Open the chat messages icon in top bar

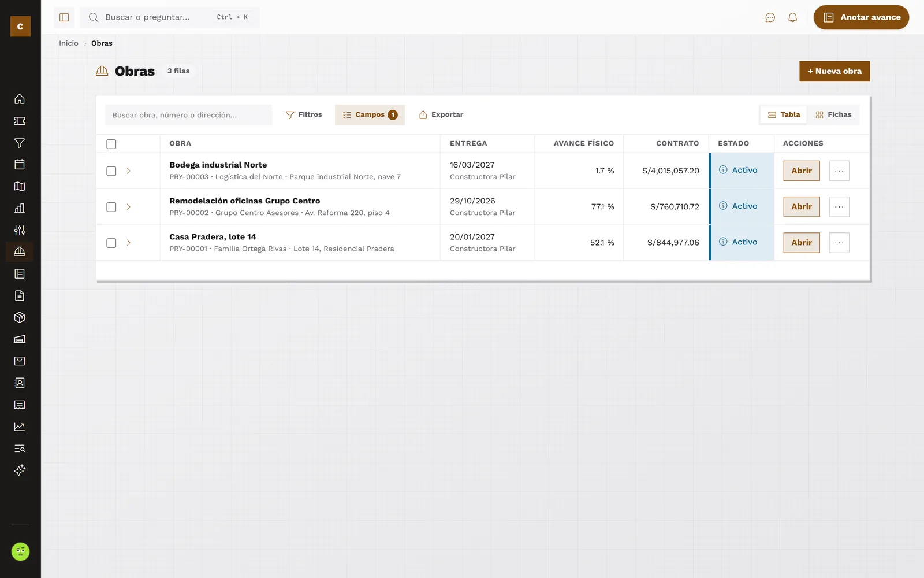point(770,17)
